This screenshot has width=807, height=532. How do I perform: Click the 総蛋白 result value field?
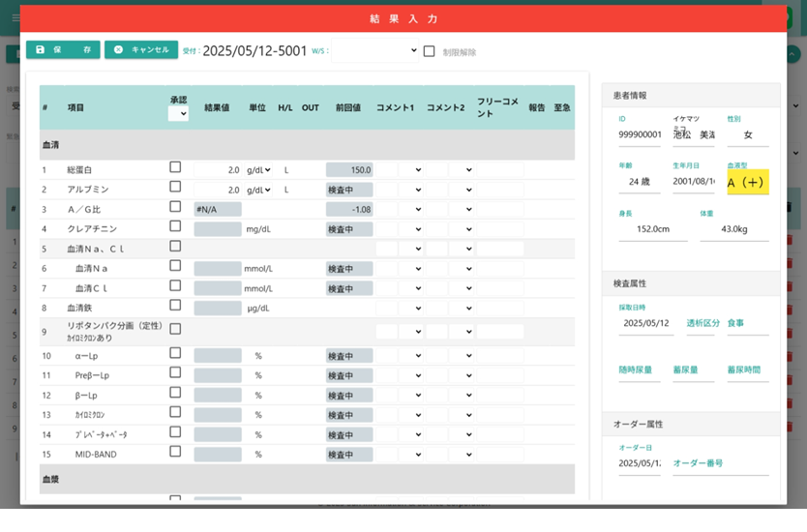[218, 170]
